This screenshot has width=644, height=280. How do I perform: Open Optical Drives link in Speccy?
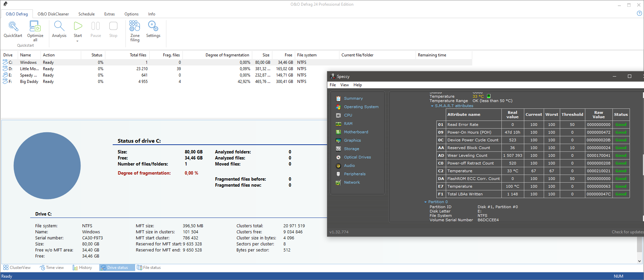tap(358, 157)
